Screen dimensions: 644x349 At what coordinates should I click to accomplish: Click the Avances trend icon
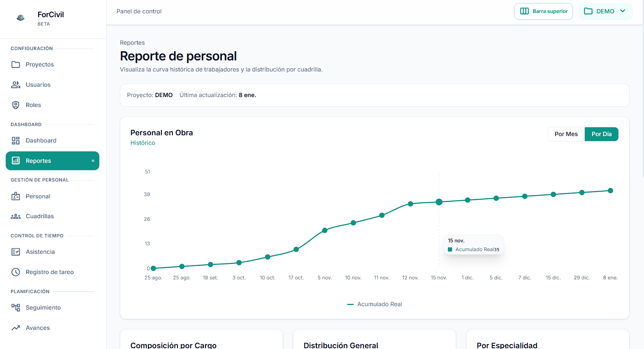(16, 328)
